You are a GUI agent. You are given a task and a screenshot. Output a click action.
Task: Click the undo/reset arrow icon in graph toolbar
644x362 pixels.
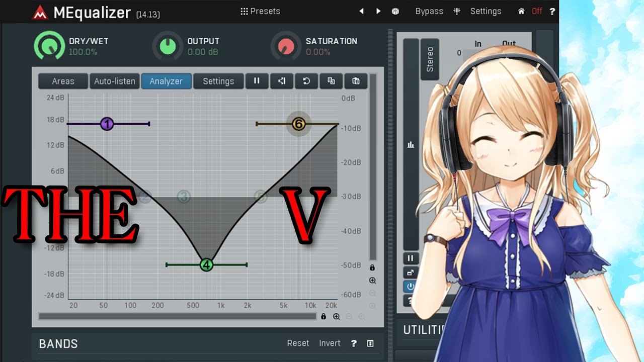[x=306, y=81]
